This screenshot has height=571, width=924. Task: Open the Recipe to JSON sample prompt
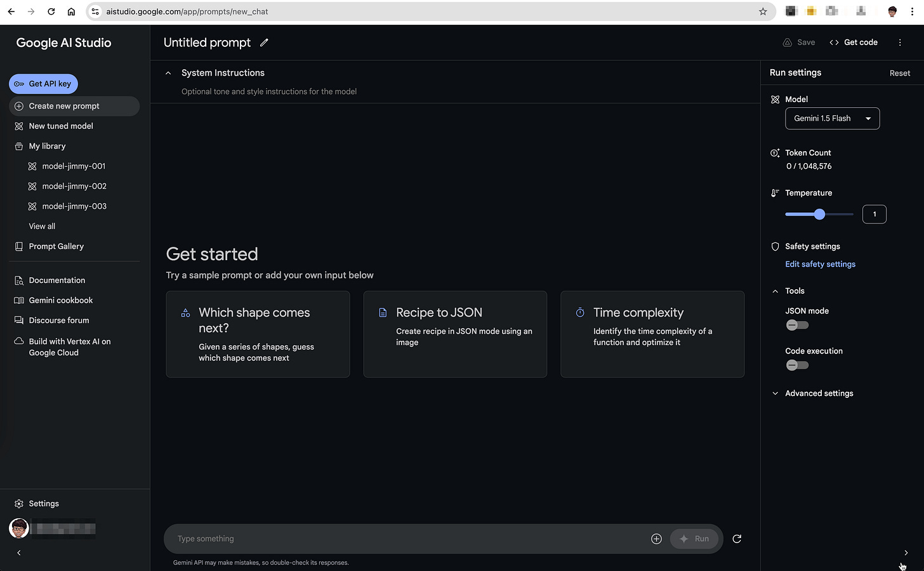(x=455, y=334)
